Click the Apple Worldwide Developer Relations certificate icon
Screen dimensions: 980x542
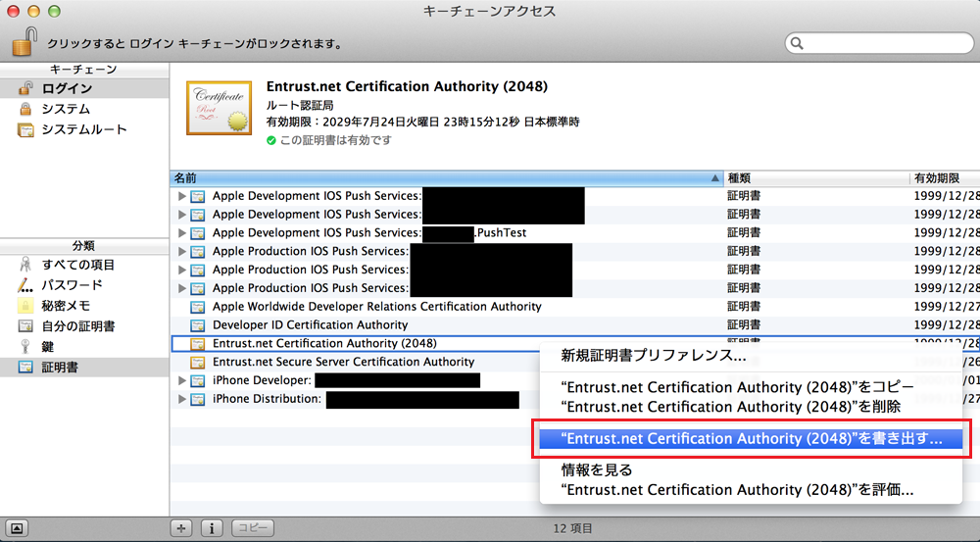point(198,307)
